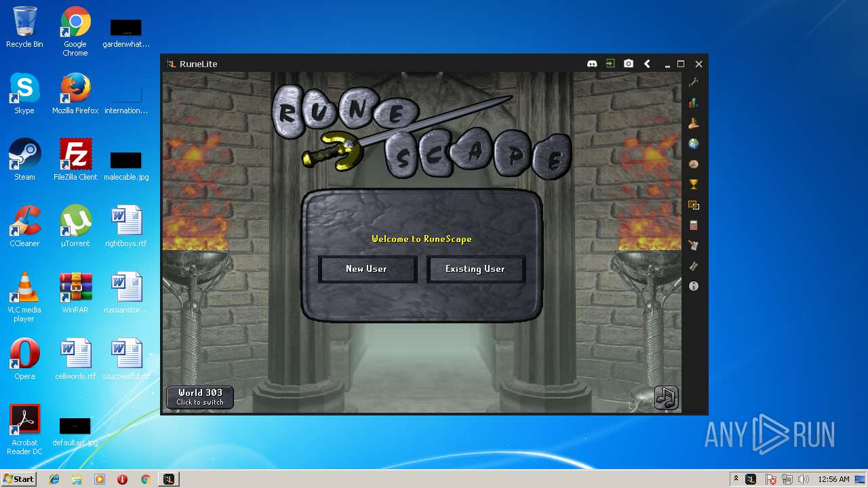Click the Welcome to RuneScape text
868x488 pixels.
click(421, 239)
